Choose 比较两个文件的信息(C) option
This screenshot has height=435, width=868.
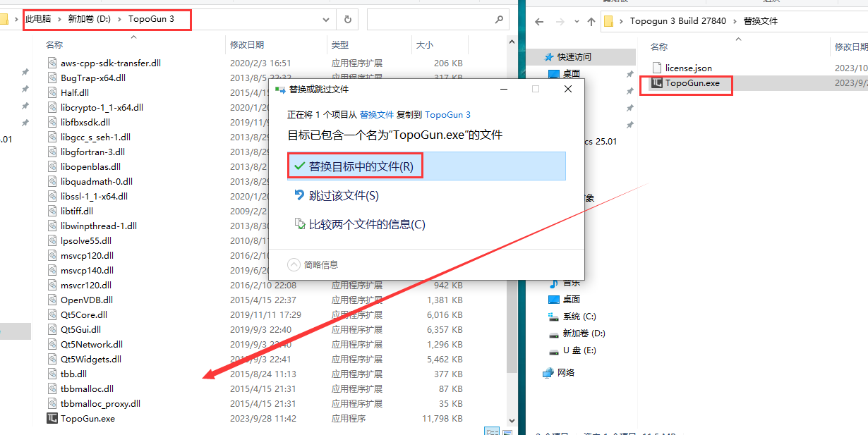[426, 224]
